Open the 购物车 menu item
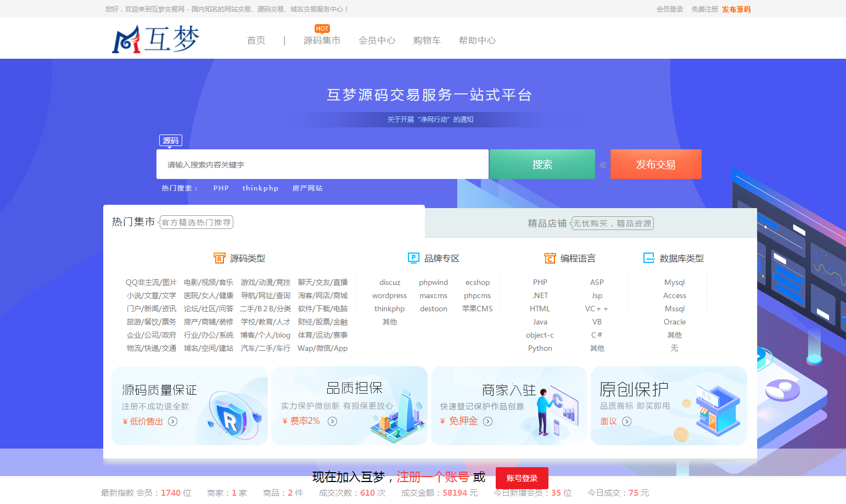 click(427, 40)
